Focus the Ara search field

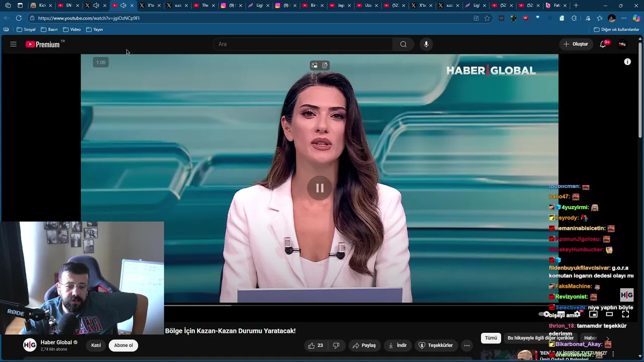(303, 44)
